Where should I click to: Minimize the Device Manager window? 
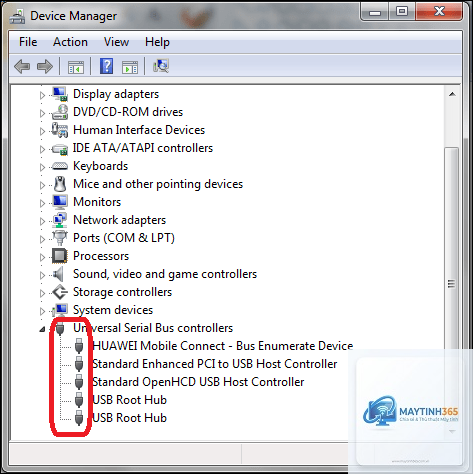point(375,12)
